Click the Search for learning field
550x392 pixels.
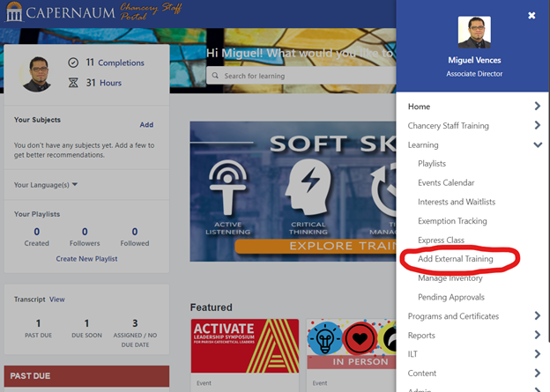301,76
